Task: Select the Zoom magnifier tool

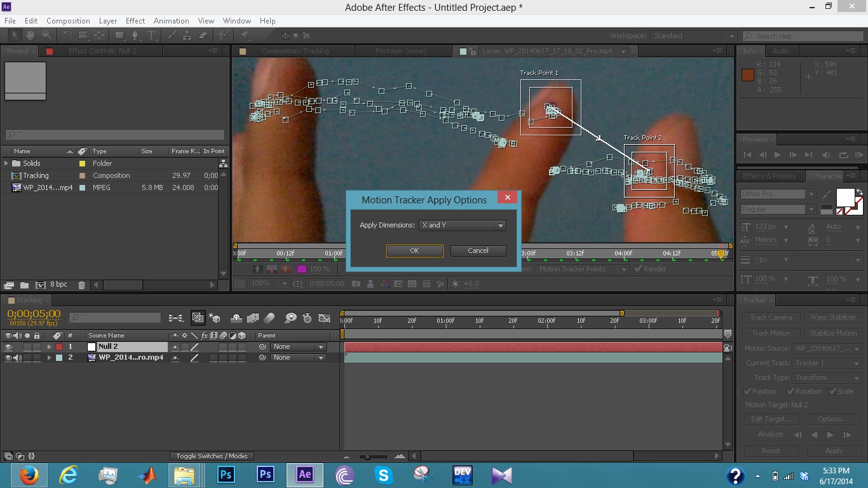Action: coord(46,36)
